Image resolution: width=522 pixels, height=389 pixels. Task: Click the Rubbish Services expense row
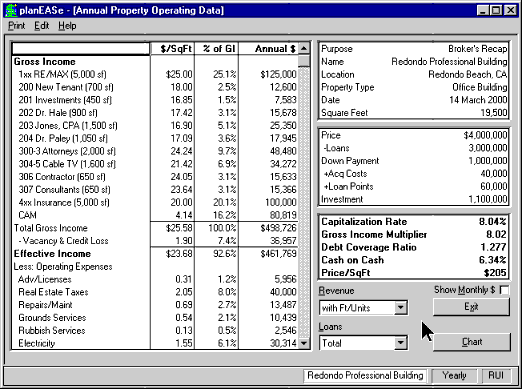tap(155, 331)
